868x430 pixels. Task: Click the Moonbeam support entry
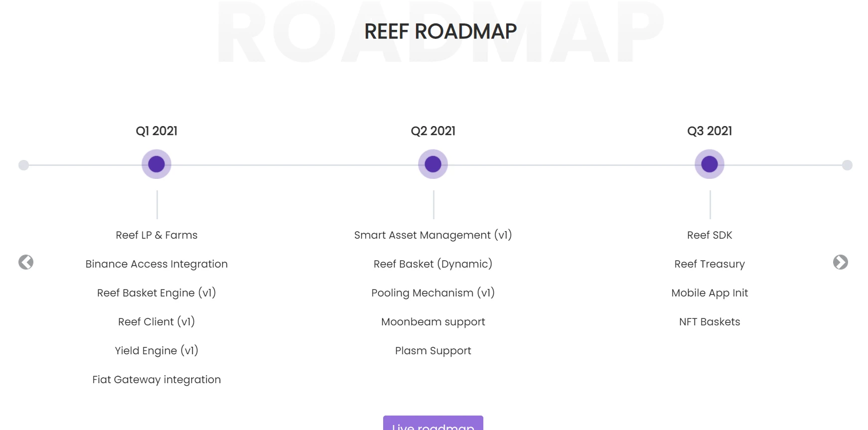(433, 322)
